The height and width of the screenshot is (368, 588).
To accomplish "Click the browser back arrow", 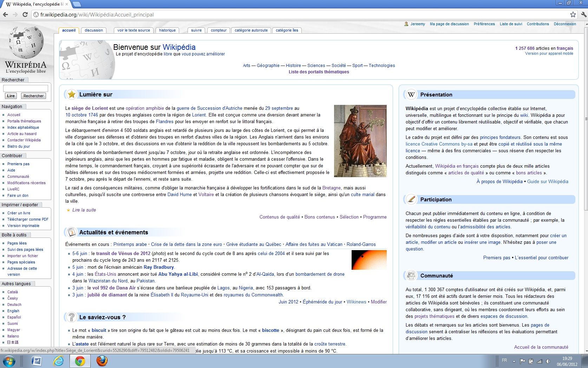I will (5, 14).
